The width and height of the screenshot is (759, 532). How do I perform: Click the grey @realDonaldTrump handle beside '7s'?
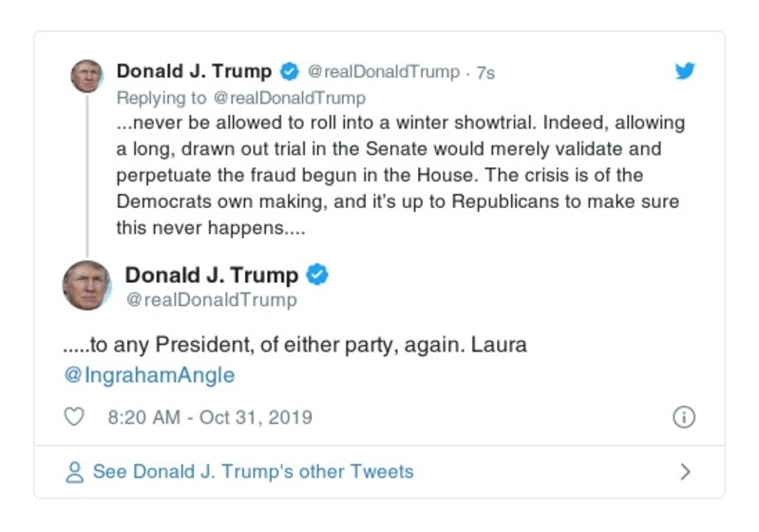coord(384,72)
